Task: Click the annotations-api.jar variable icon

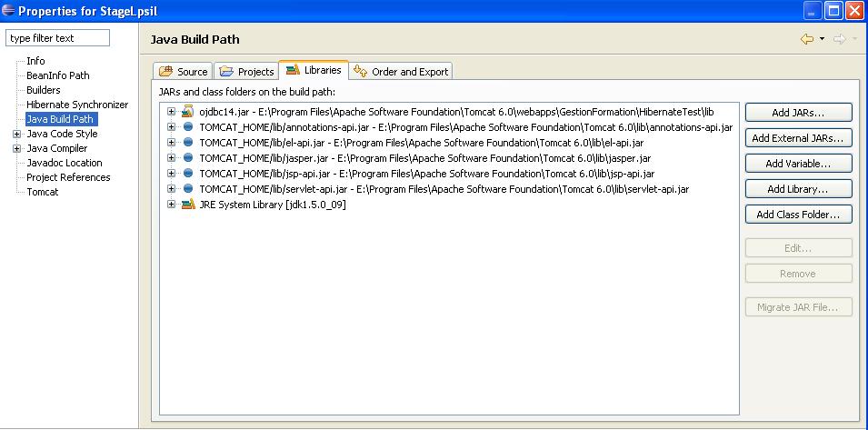Action: tap(188, 126)
